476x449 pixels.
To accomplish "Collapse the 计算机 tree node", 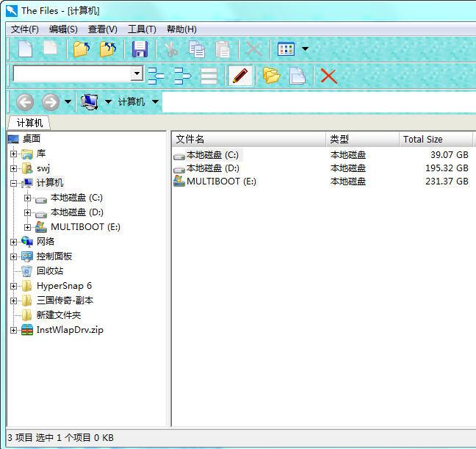I will (13, 183).
